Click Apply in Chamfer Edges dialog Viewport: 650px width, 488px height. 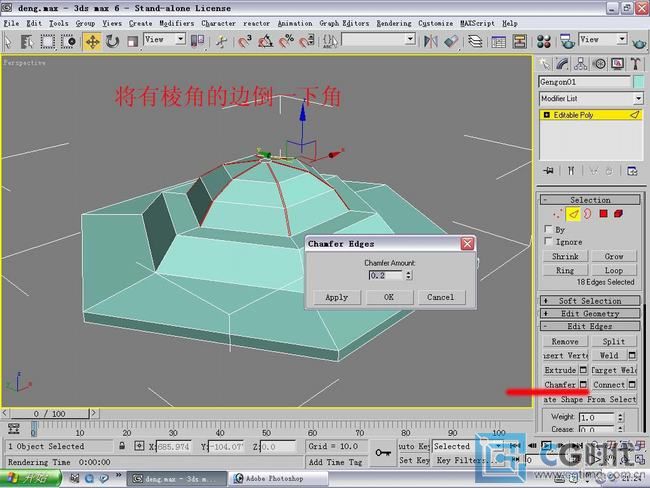click(337, 297)
